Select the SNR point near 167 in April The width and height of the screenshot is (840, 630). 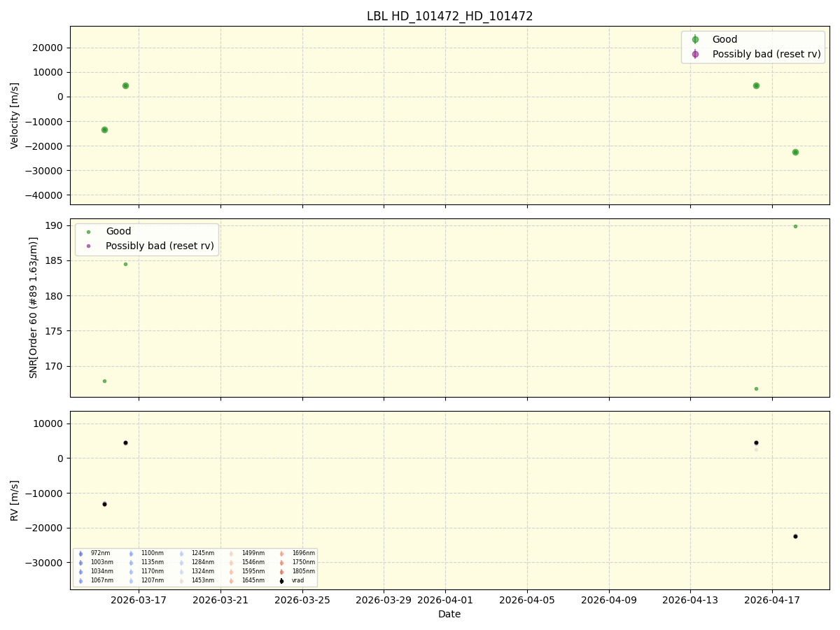756,388
